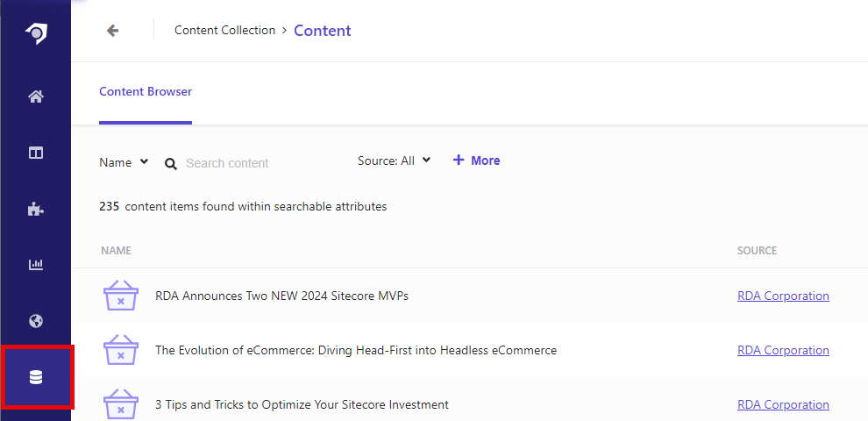Image resolution: width=868 pixels, height=421 pixels.
Task: Open the layout panel sidebar icon
Action: pyautogui.click(x=36, y=153)
